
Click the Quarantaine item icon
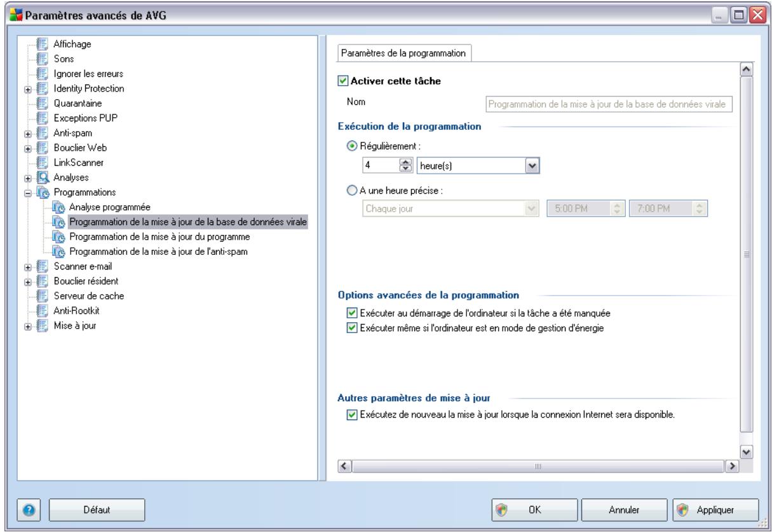pos(43,102)
